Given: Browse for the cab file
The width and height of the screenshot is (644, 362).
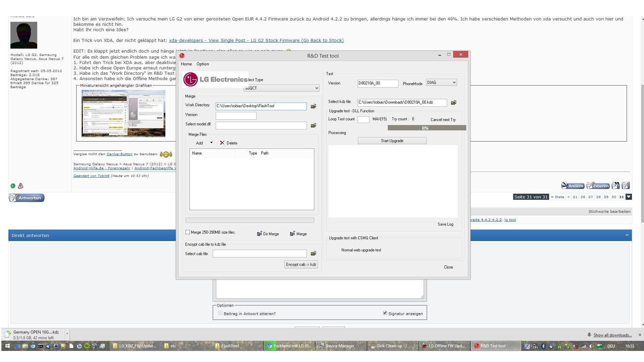Looking at the screenshot, I should coord(313,253).
